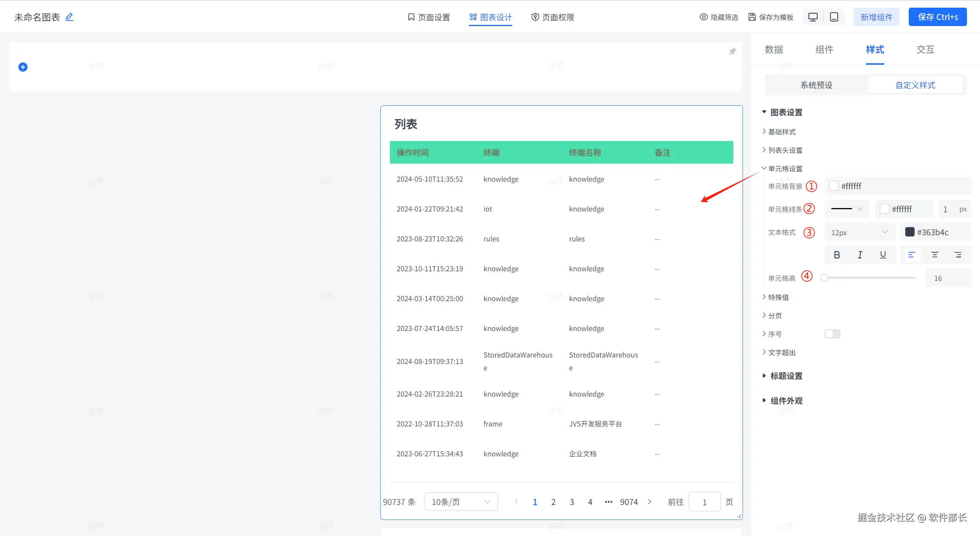The width and height of the screenshot is (980, 536).
Task: Apply bold text formatting
Action: point(837,255)
